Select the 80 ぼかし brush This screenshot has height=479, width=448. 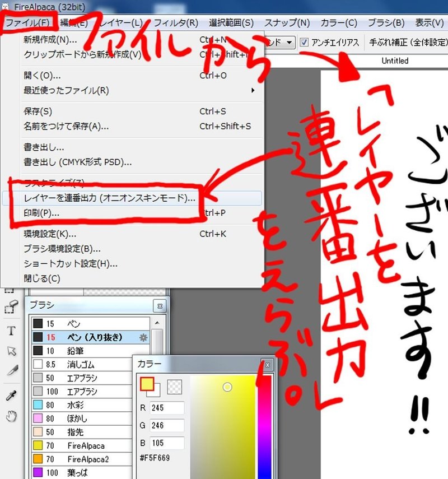click(x=82, y=418)
